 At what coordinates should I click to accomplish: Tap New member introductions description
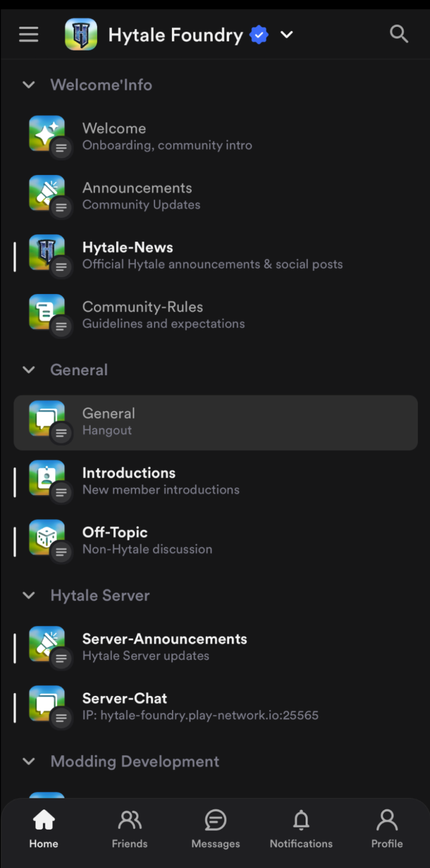pyautogui.click(x=161, y=490)
